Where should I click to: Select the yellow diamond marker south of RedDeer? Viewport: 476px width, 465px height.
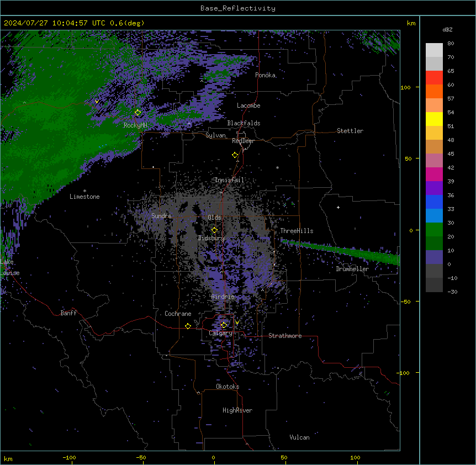[235, 155]
